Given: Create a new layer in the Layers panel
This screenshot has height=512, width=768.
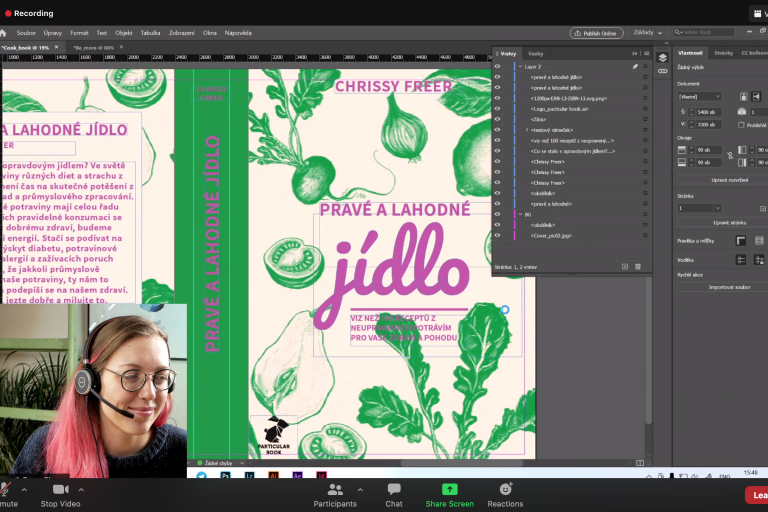Looking at the screenshot, I should 625,267.
